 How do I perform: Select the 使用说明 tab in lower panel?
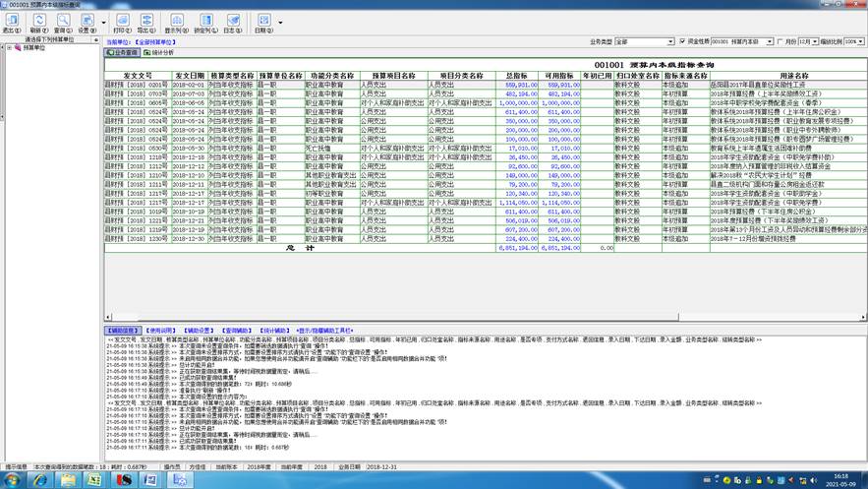[160, 331]
